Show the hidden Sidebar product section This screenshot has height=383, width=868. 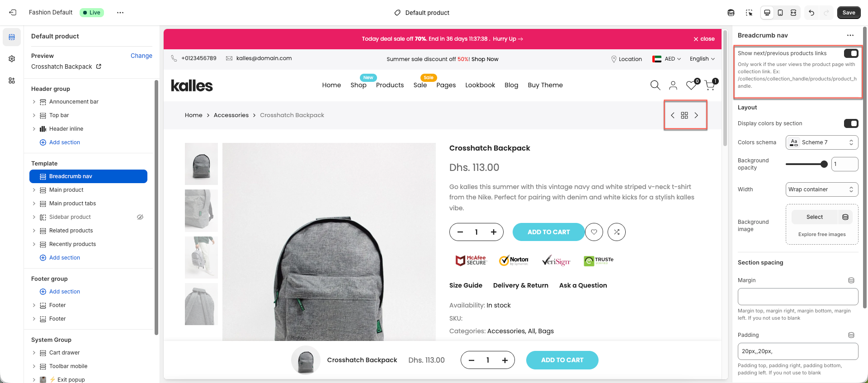click(140, 217)
